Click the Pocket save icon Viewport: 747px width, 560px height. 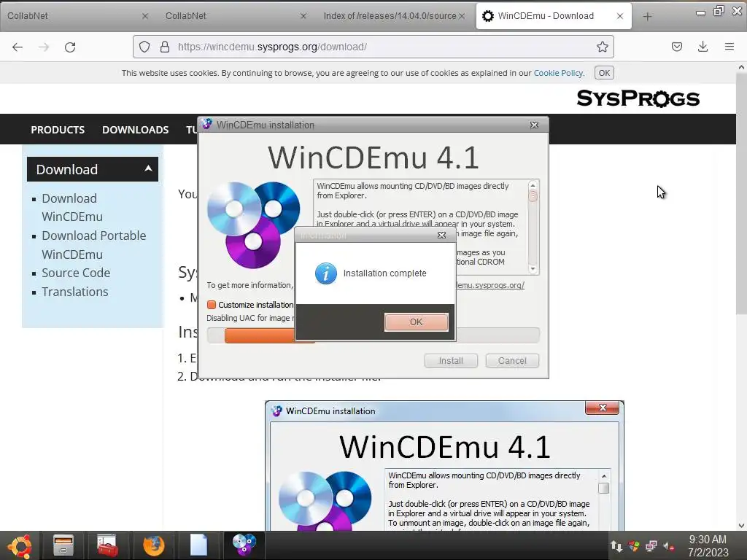click(x=676, y=47)
